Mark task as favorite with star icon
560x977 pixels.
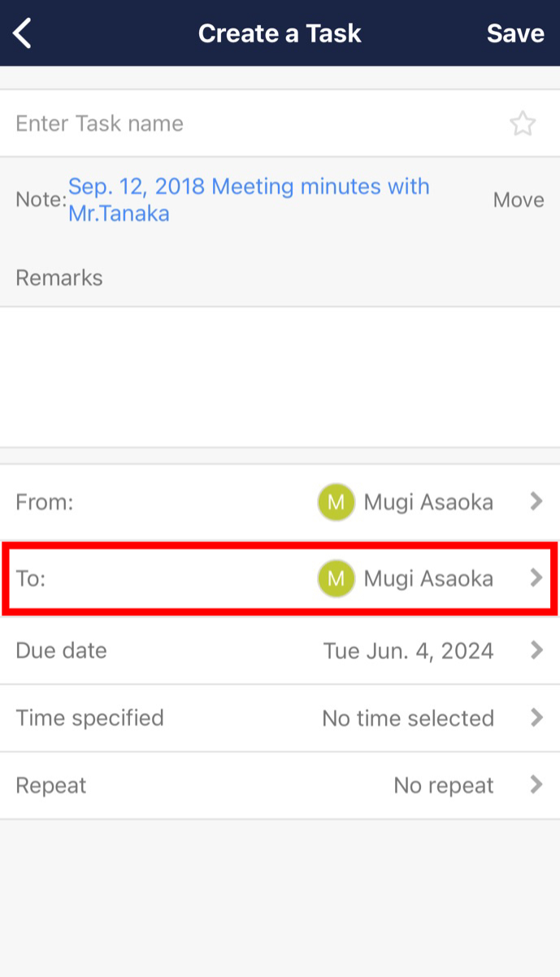point(523,123)
